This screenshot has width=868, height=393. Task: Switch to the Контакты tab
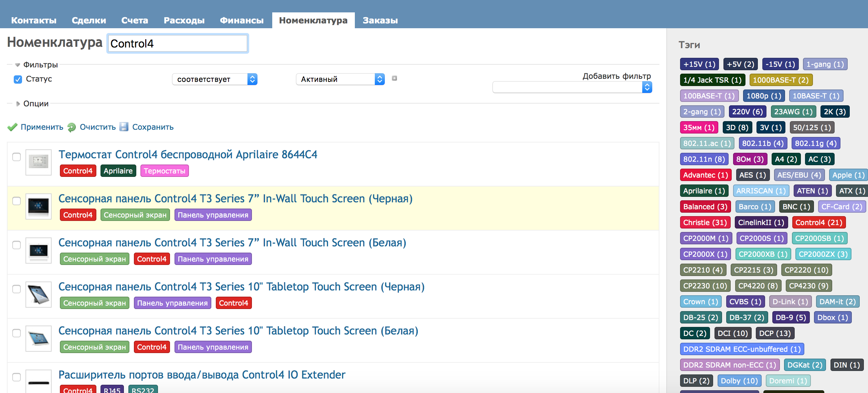34,20
